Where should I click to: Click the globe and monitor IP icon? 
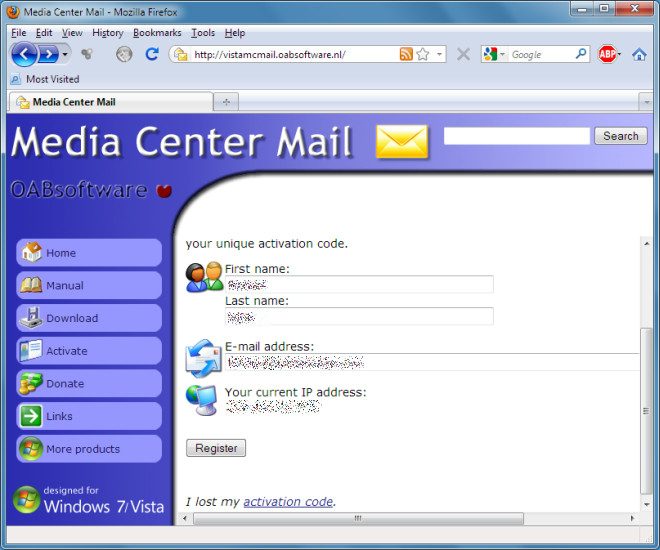(202, 400)
